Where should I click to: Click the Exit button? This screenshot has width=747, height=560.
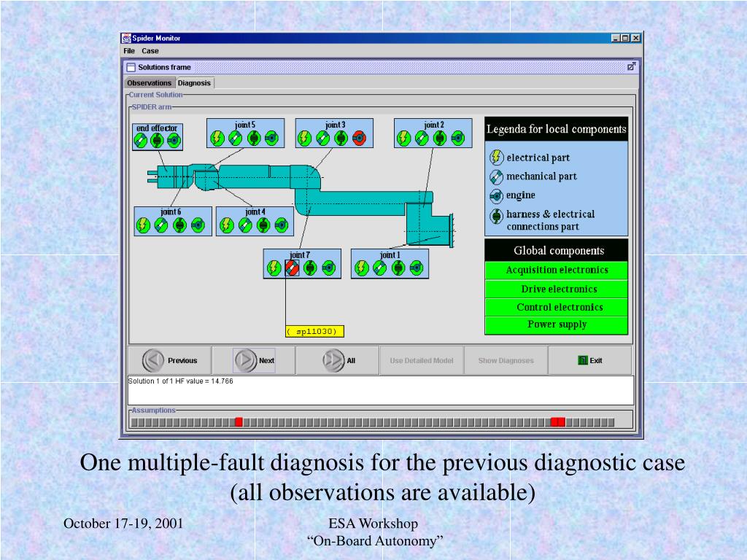pyautogui.click(x=589, y=360)
